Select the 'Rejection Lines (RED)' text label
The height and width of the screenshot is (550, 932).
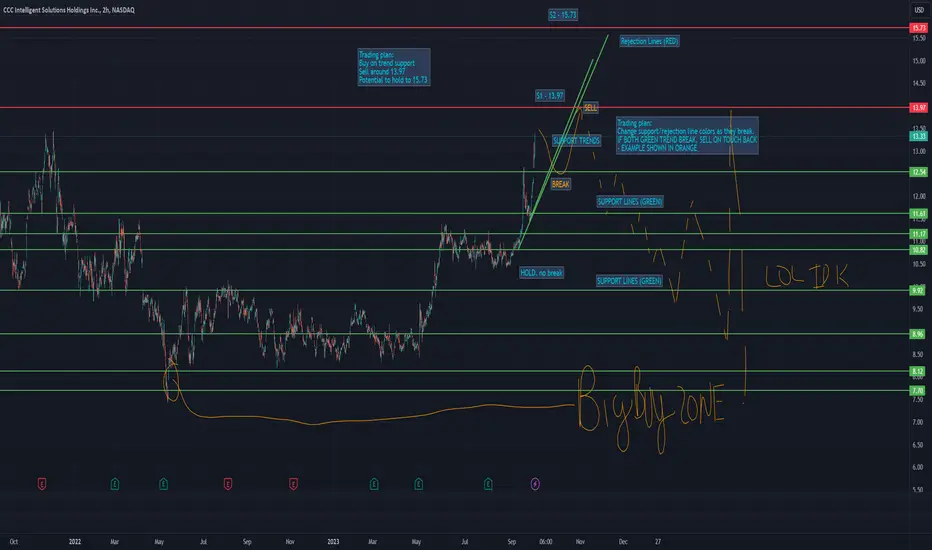point(649,41)
